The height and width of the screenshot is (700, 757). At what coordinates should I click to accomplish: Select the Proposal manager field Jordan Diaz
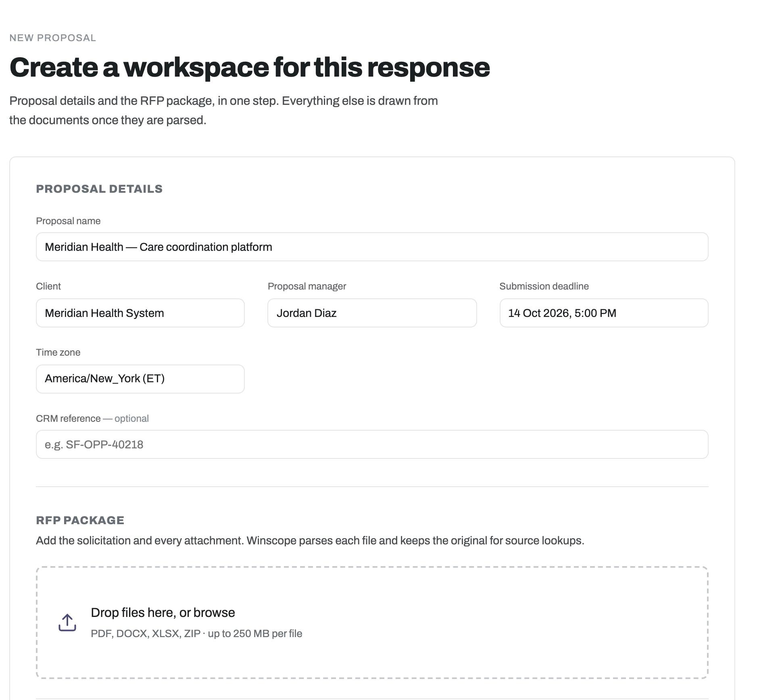(x=372, y=313)
